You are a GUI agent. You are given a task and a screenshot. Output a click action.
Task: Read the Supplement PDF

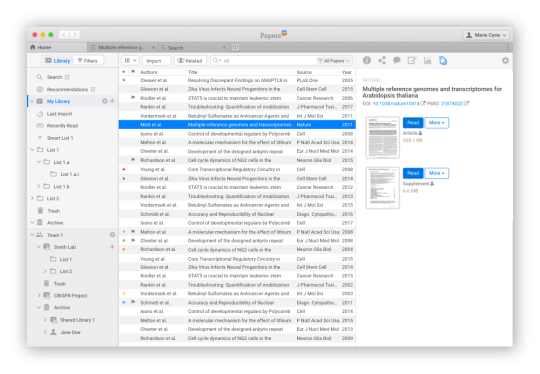[x=413, y=173]
